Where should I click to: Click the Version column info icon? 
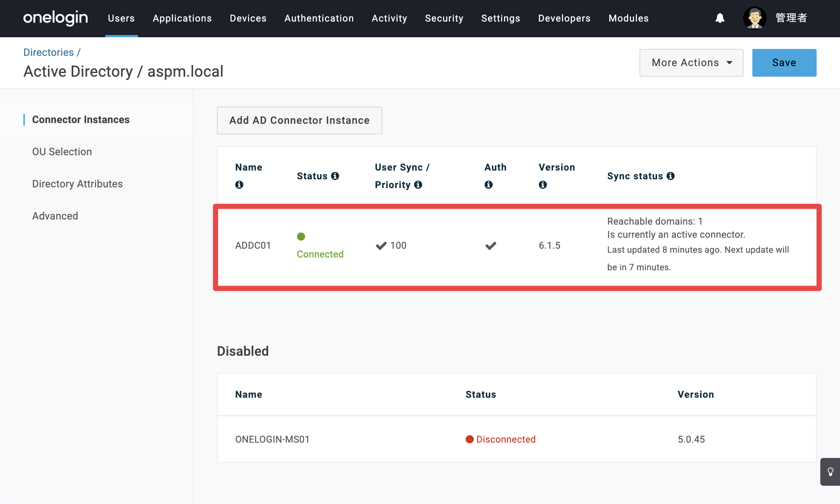(x=543, y=185)
